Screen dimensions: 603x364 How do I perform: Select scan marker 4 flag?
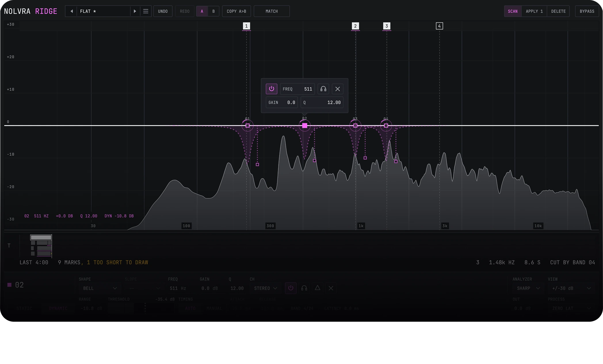point(439,26)
